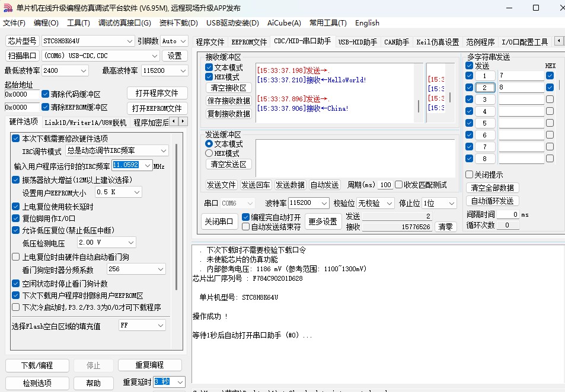The width and height of the screenshot is (565, 392).
Task: Click 扫描串口 button
Action: pyautogui.click(x=23, y=56)
